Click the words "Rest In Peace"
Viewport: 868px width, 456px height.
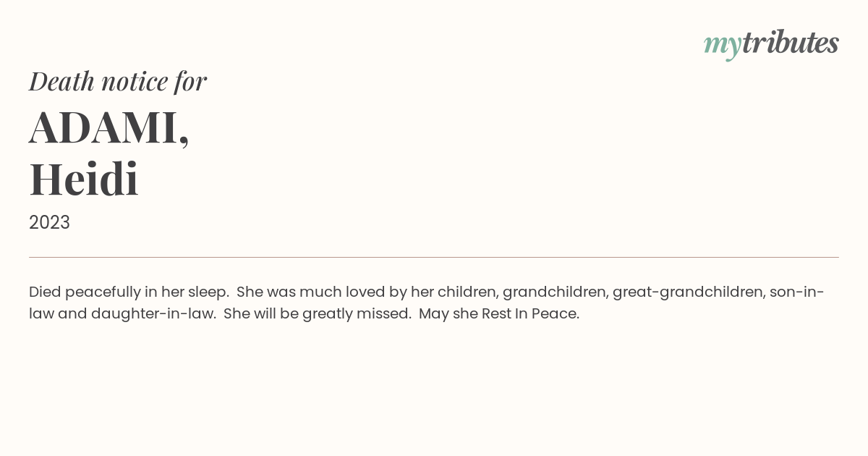(531, 314)
